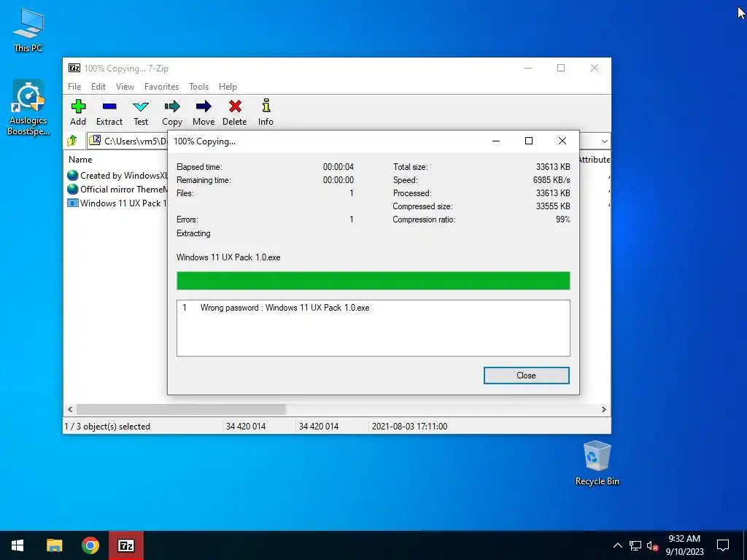
Task: Open the Help menu
Action: [228, 87]
